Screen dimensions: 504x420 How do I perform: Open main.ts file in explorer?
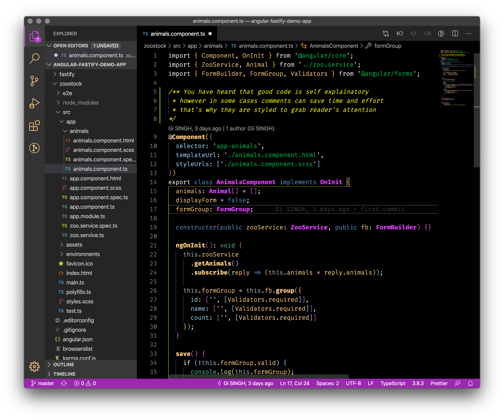coord(91,283)
